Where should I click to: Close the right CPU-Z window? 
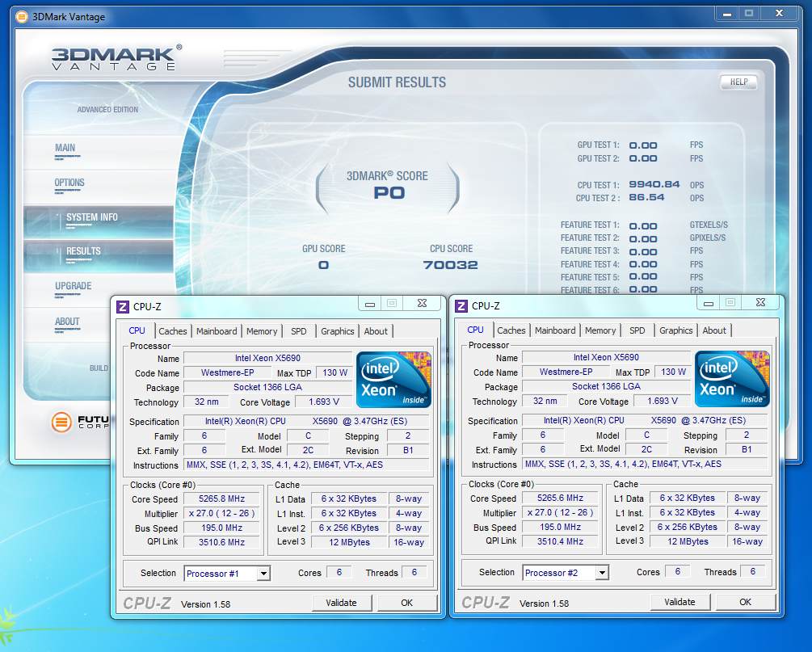[x=760, y=303]
